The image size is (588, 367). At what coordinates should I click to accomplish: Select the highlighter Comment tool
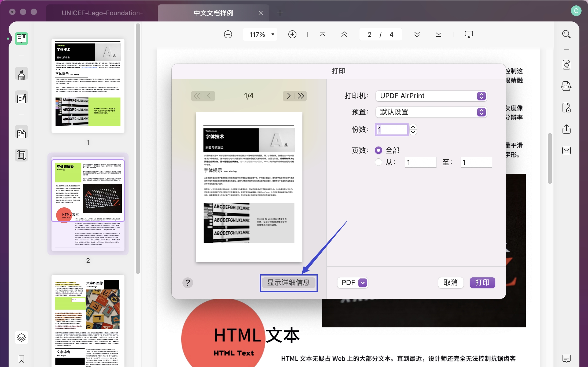click(x=21, y=74)
